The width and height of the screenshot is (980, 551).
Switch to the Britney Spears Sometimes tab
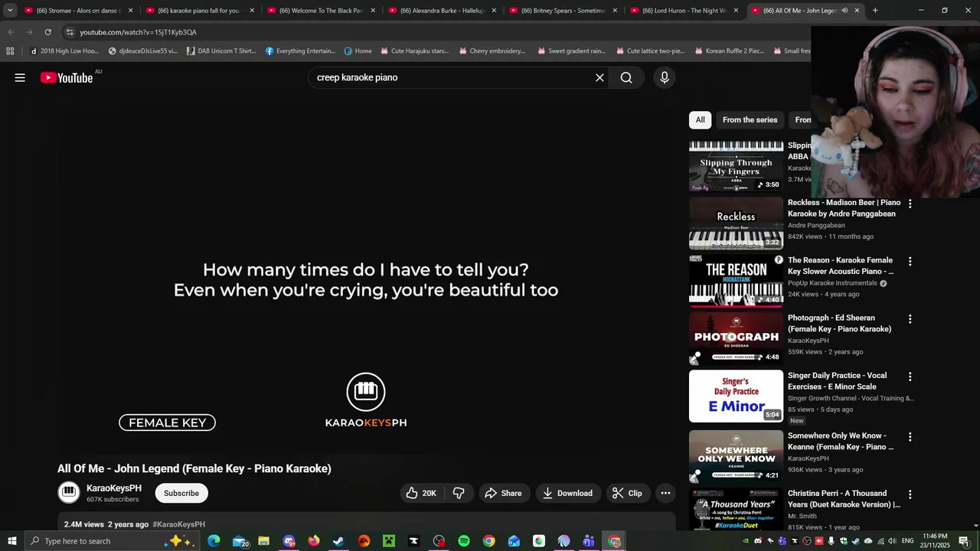click(562, 11)
